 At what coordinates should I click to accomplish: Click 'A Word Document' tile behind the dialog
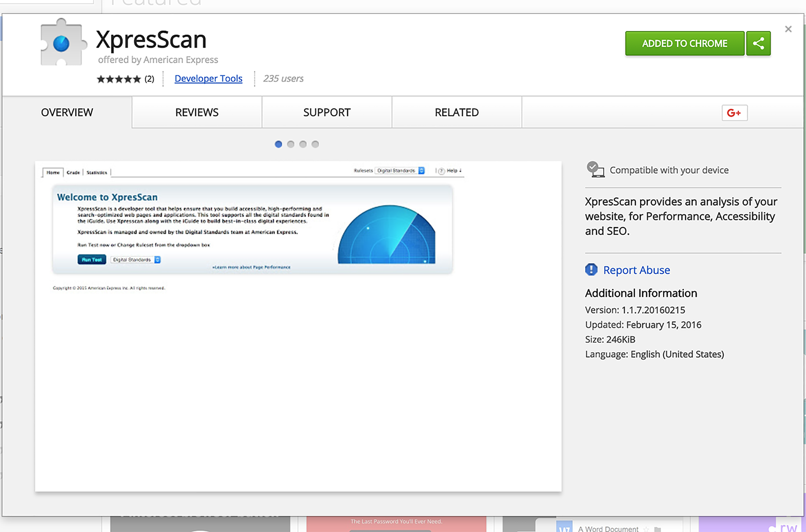click(608, 529)
